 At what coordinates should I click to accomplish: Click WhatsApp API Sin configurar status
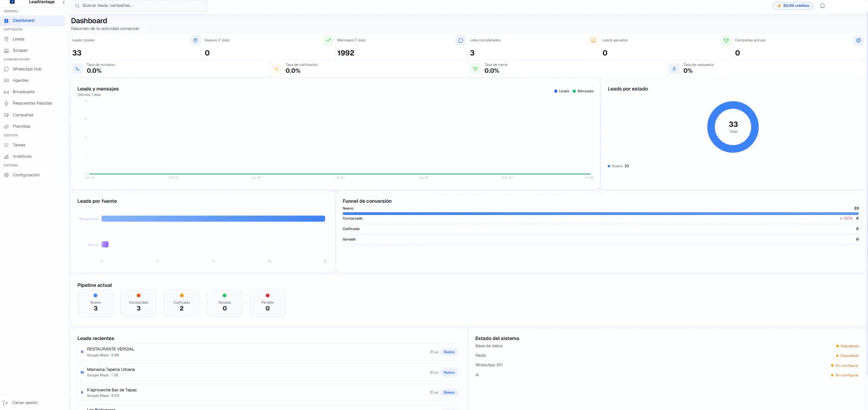(845, 366)
